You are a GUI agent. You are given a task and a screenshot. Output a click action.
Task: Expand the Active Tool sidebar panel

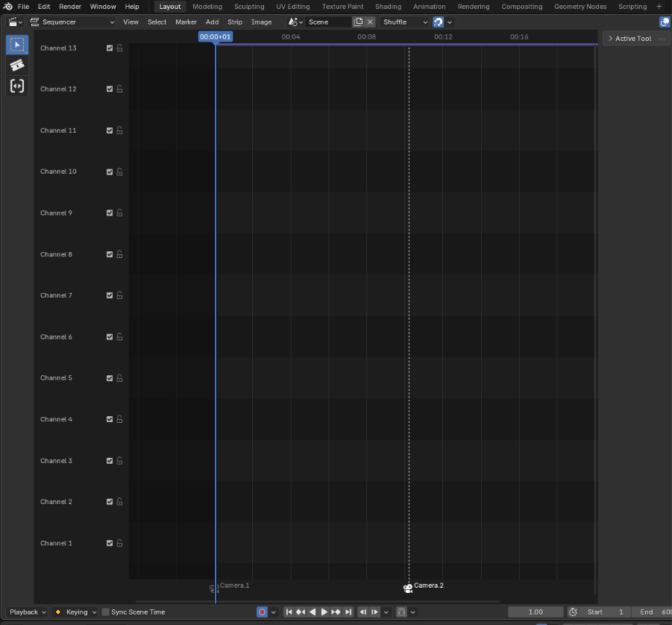633,38
